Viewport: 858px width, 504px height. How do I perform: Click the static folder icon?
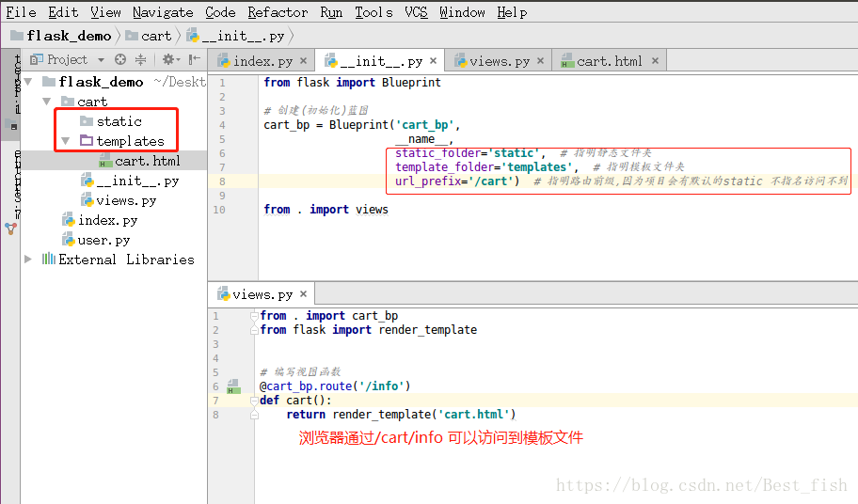click(87, 120)
